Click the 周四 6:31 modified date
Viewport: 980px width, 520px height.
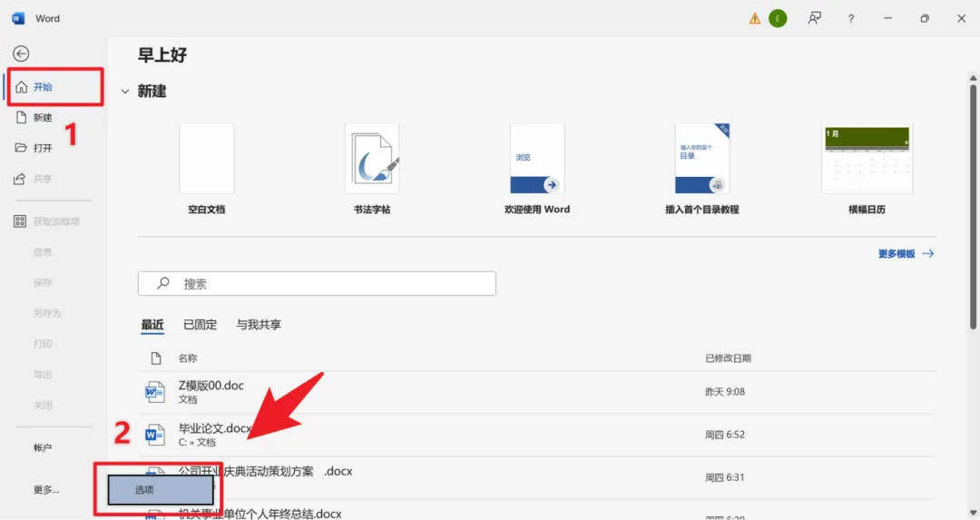click(725, 477)
